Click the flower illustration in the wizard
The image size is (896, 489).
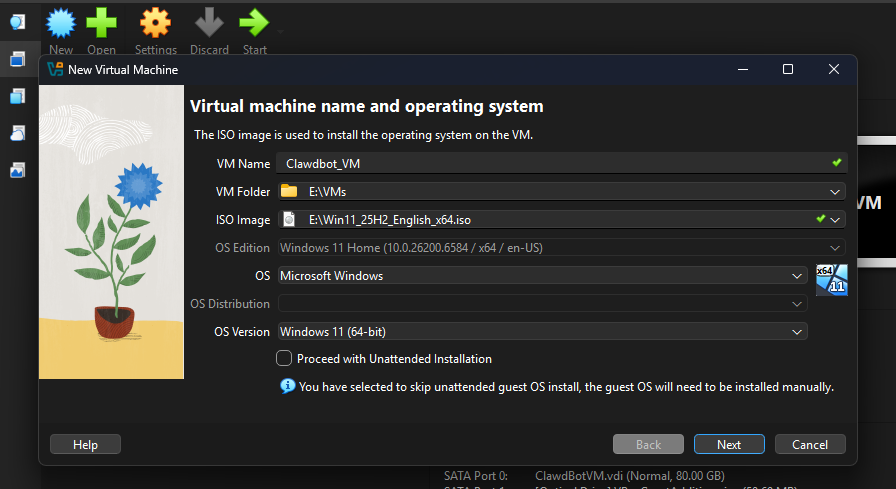coord(111,232)
